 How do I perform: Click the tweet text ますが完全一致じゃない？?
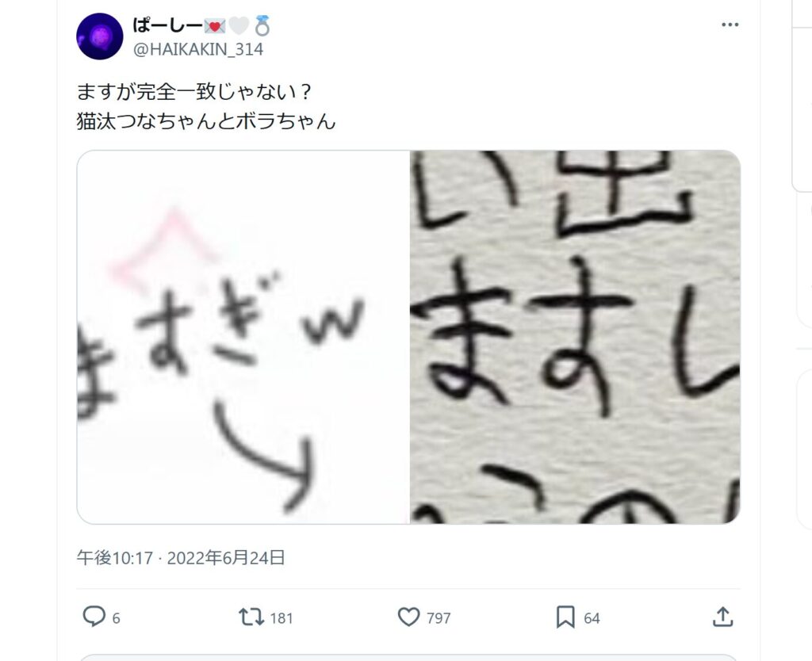coord(195,92)
